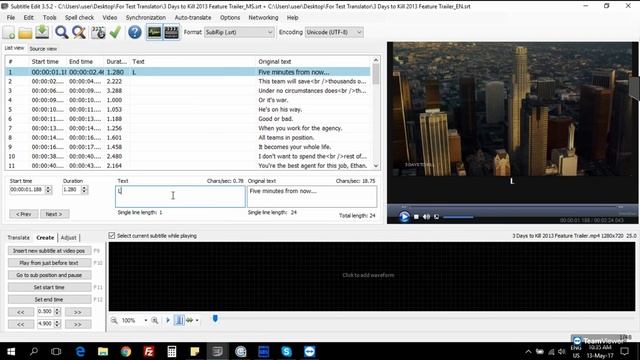Open the Encoding Unicode dropdown
This screenshot has height=360, width=640.
[334, 32]
